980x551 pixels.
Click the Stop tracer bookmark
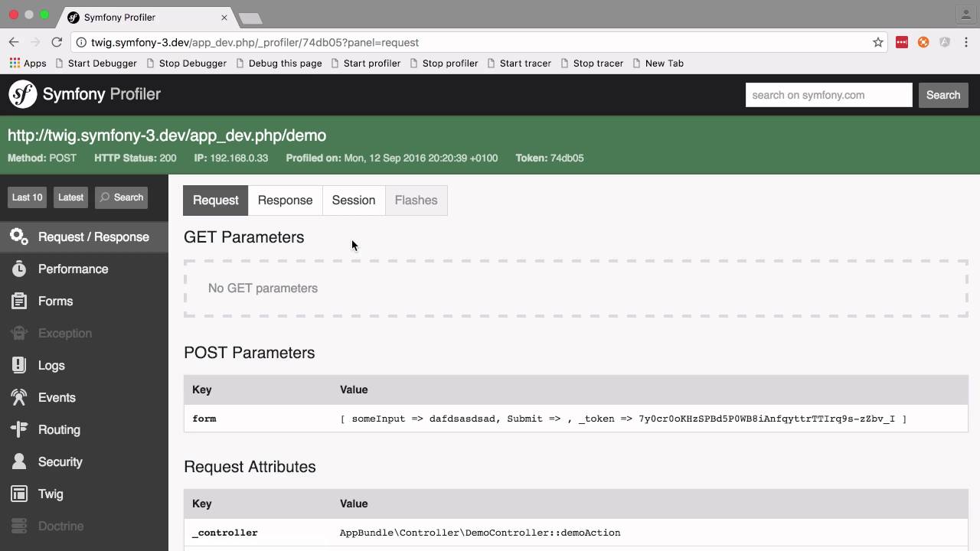click(591, 63)
